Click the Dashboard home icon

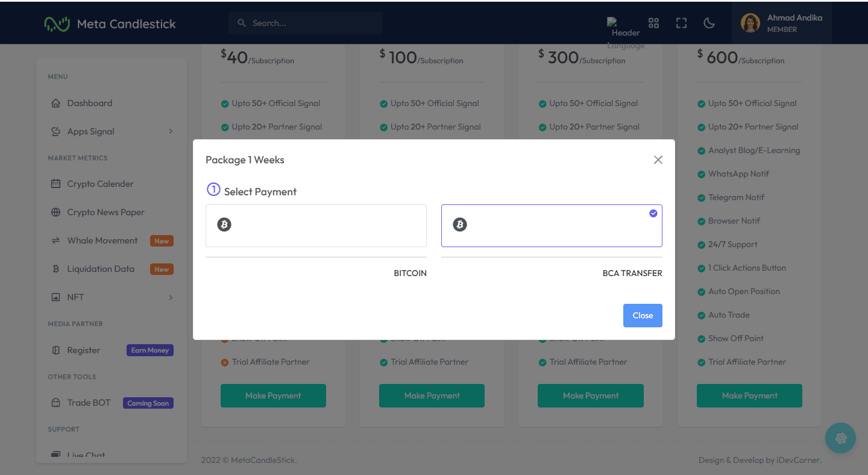click(55, 103)
